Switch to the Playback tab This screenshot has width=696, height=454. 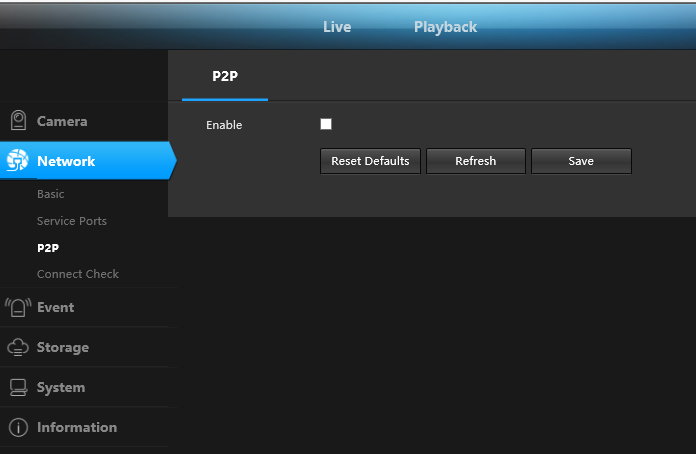(x=445, y=27)
